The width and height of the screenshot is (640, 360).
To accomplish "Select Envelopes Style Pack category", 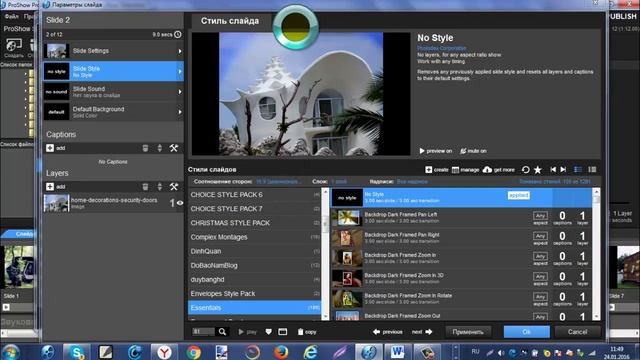I will coord(255,293).
